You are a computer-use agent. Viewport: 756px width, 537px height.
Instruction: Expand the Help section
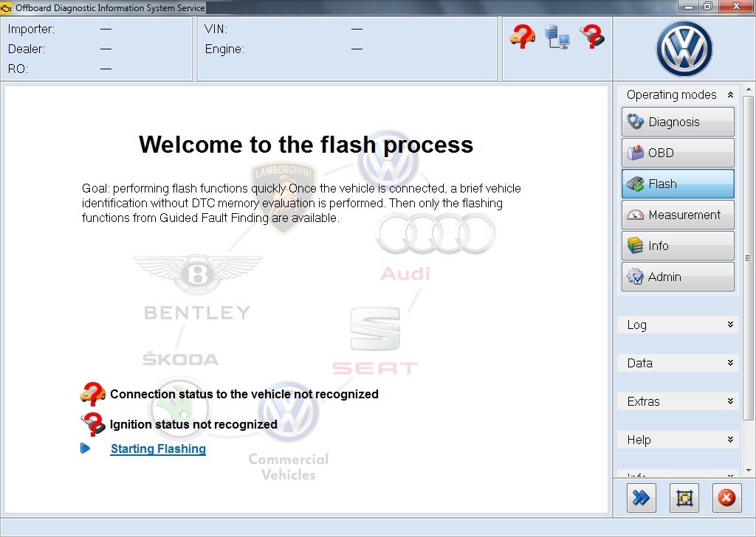[x=678, y=440]
